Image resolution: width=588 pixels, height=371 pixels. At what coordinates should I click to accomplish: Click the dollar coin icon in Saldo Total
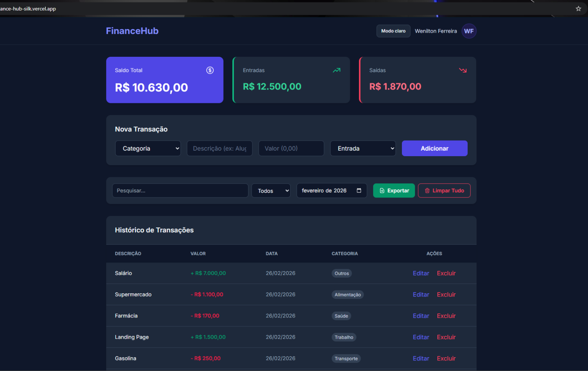[x=210, y=70]
